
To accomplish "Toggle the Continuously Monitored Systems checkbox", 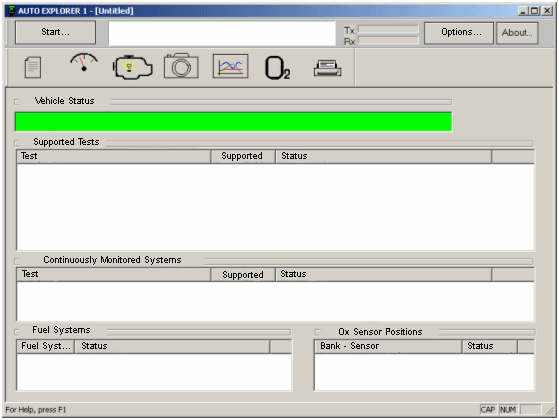I will (x=17, y=261).
